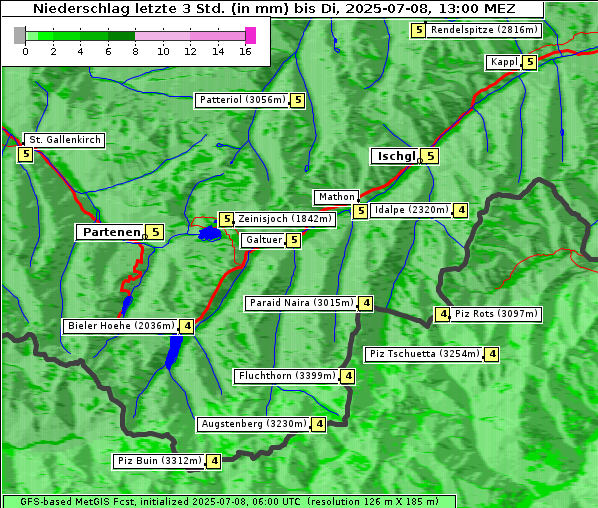Click the Piz Tschuetta (3254m) label

424,354
